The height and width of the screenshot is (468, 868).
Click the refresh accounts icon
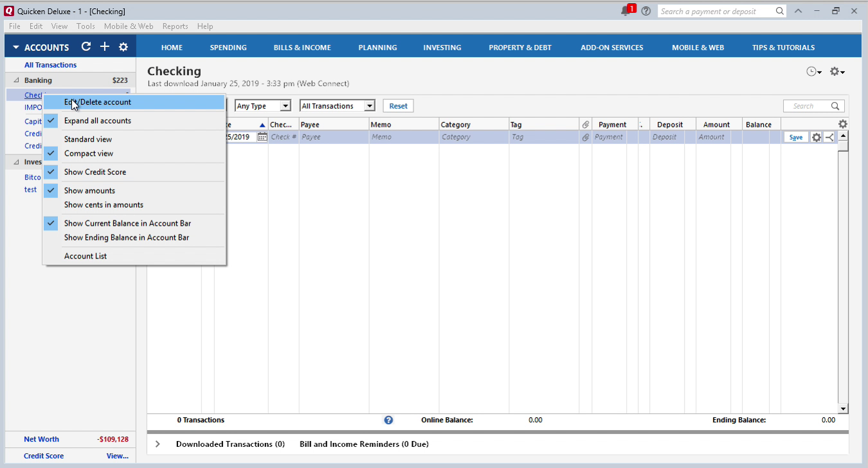coord(86,47)
